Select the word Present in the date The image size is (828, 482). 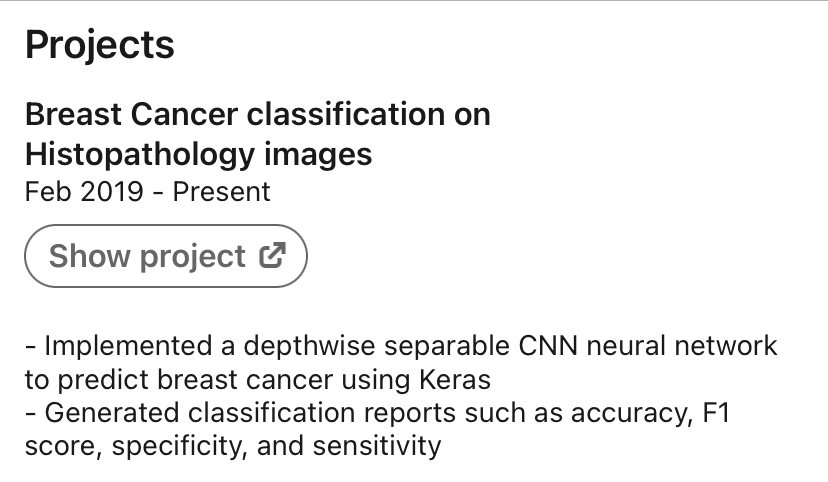(x=222, y=191)
